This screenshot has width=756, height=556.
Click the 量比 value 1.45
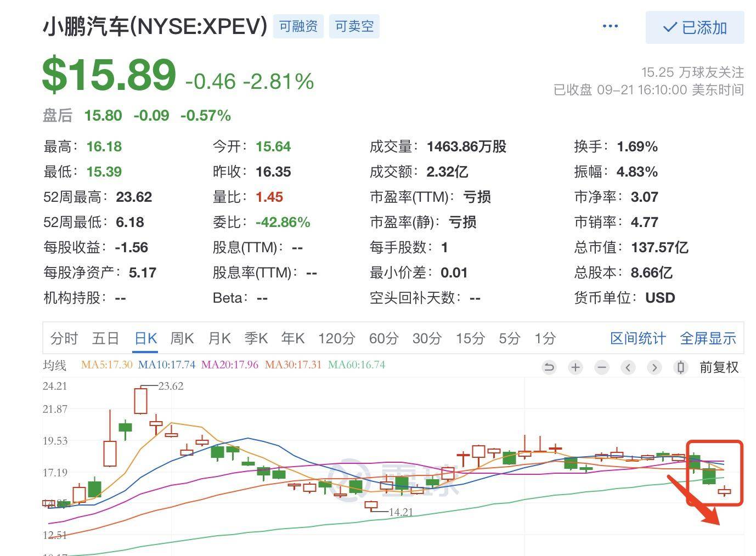tap(269, 197)
